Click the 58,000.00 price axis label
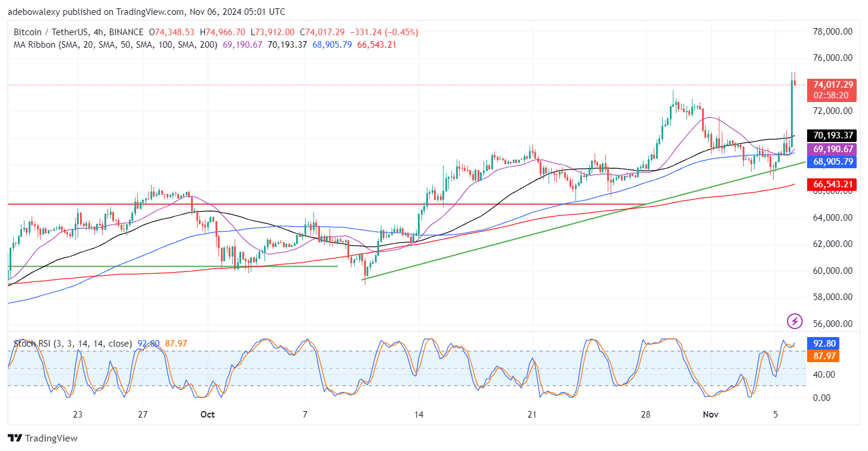The width and height of the screenshot is (868, 451). point(832,297)
